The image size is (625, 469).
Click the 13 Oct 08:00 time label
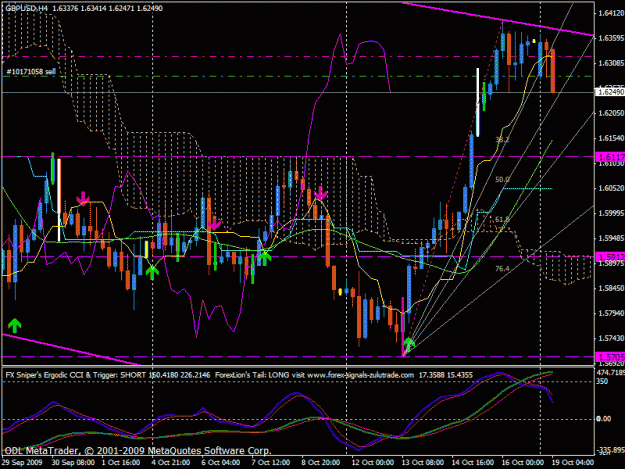pyautogui.click(x=423, y=463)
